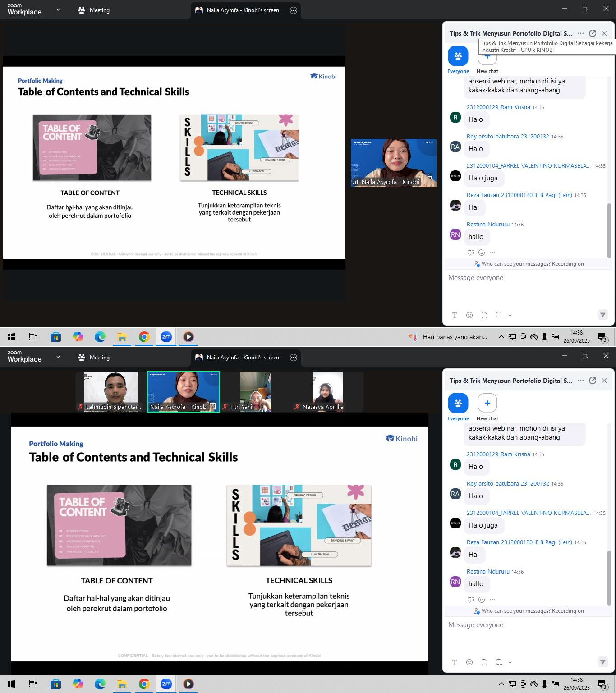The image size is (616, 693).
Task: Click Ram Krisna's sender name in upper chat
Action: (x=498, y=107)
